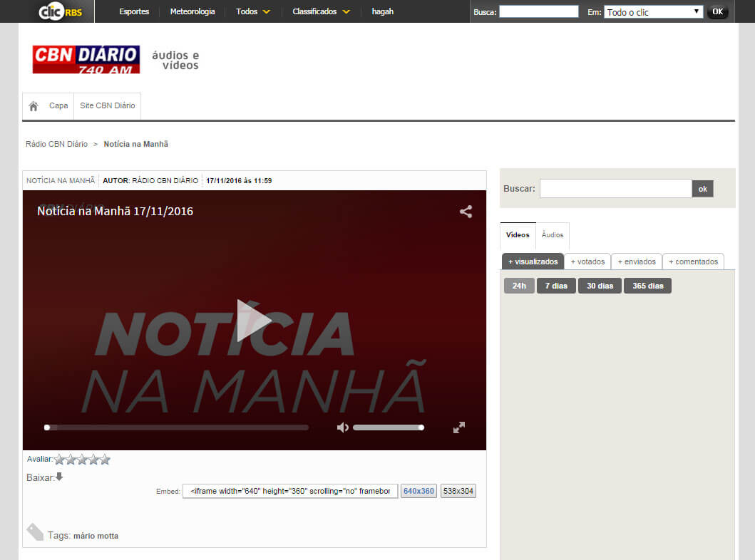Open Site CBN Diário navigation item
Image resolution: width=755 pixels, height=560 pixels.
108,106
